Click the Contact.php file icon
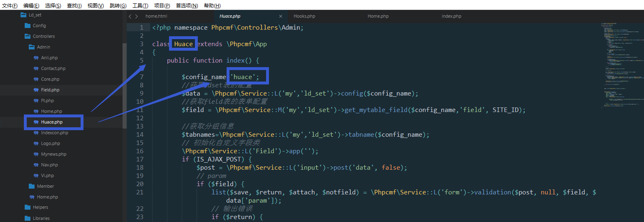The height and width of the screenshot is (222, 644). pyautogui.click(x=36, y=68)
